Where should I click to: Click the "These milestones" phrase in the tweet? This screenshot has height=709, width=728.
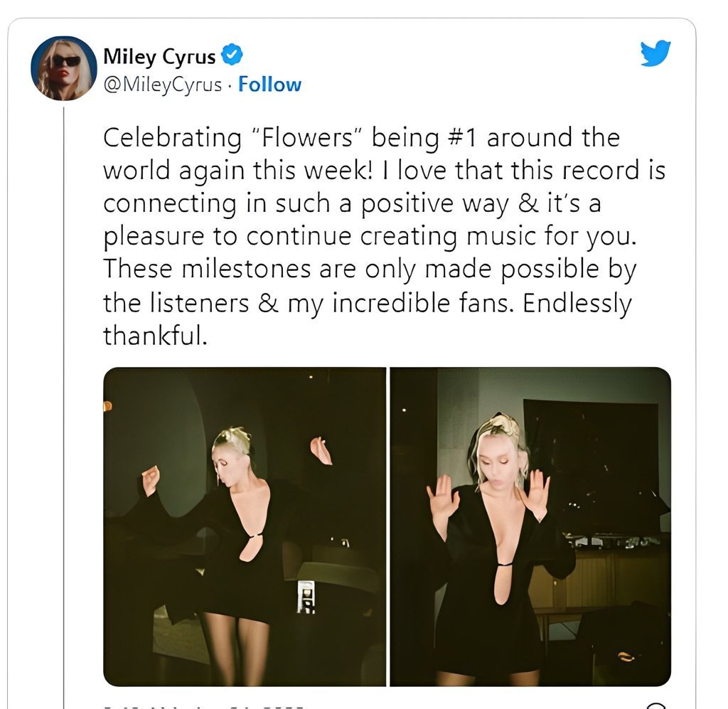click(x=191, y=270)
